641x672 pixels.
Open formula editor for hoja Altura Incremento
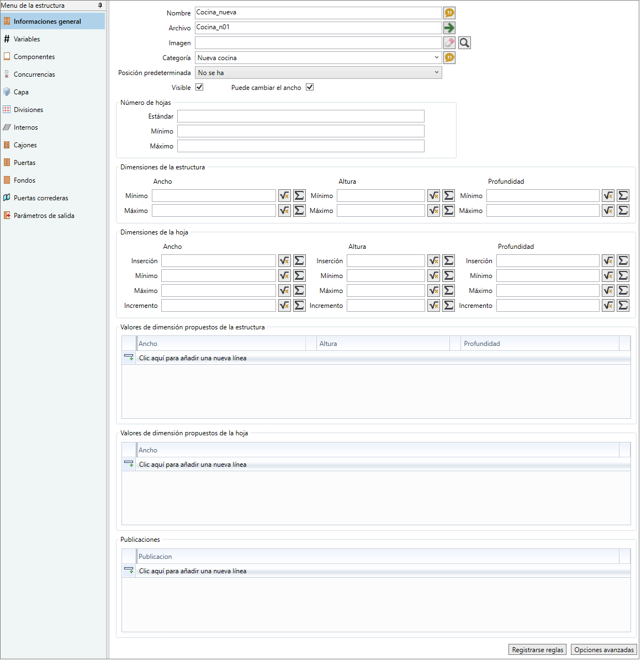coord(433,305)
